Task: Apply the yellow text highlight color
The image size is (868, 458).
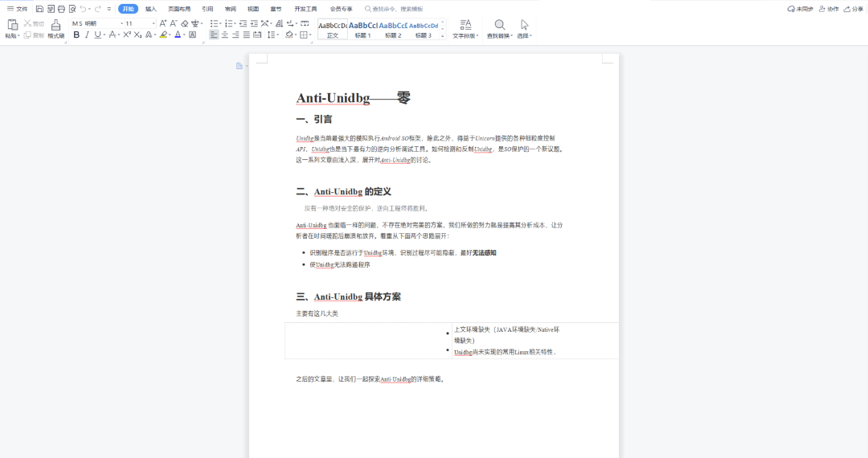Action: tap(163, 35)
